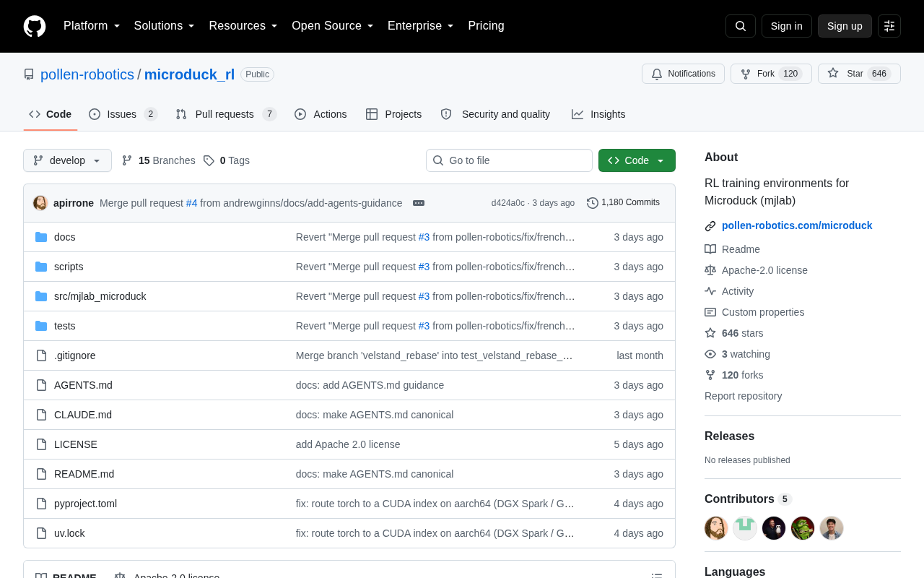Click the Custom properties icon

[x=710, y=312]
